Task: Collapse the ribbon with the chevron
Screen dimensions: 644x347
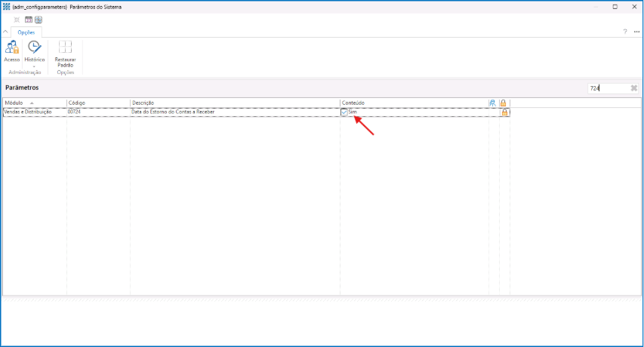Action: (6, 32)
